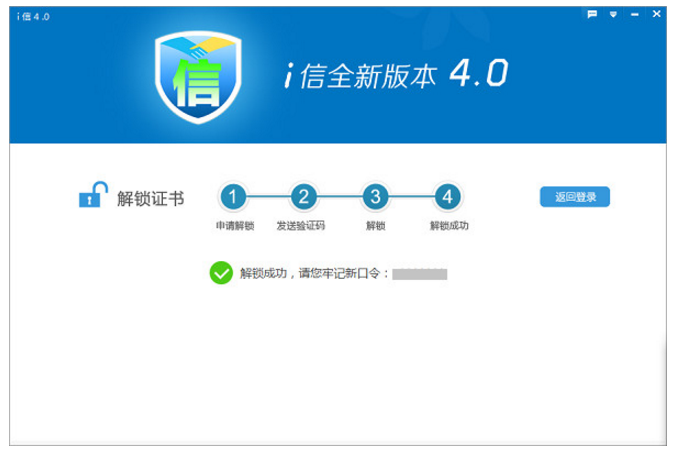Viewport: 688px width, 460px height.
Task: Click the i信全新版本 4.0 banner title
Action: (396, 75)
